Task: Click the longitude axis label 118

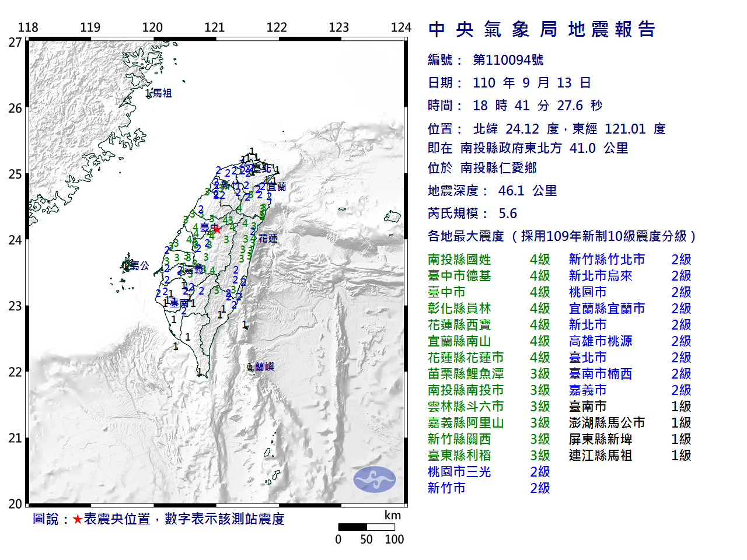Action: pos(28,27)
